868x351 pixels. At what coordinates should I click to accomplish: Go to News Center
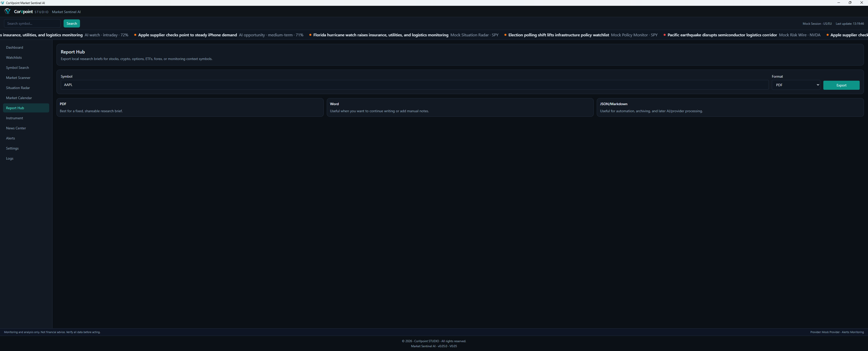click(x=26, y=128)
